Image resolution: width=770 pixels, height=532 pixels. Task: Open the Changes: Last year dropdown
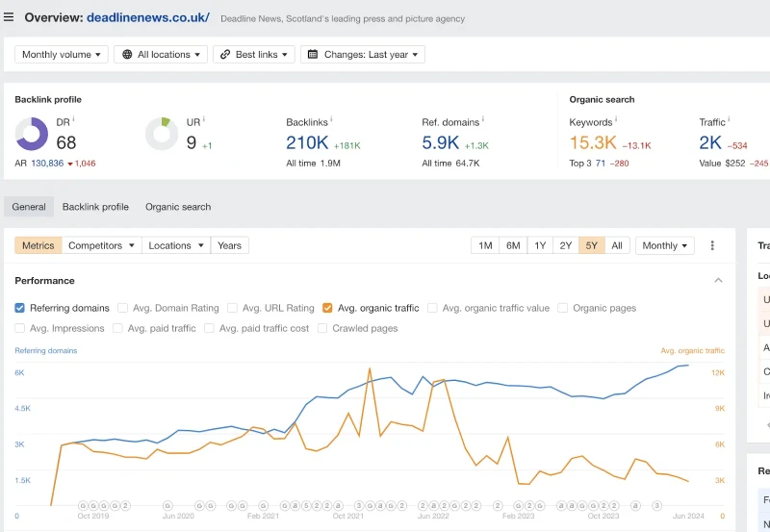[x=363, y=55]
